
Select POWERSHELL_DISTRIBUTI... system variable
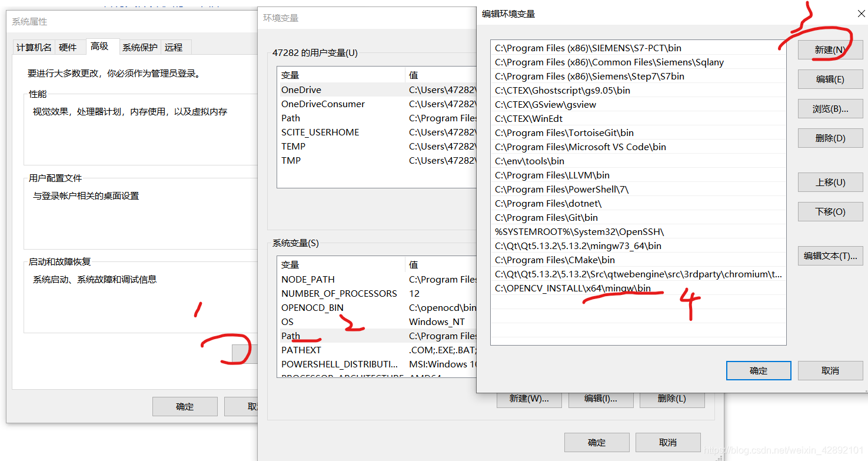click(377, 364)
